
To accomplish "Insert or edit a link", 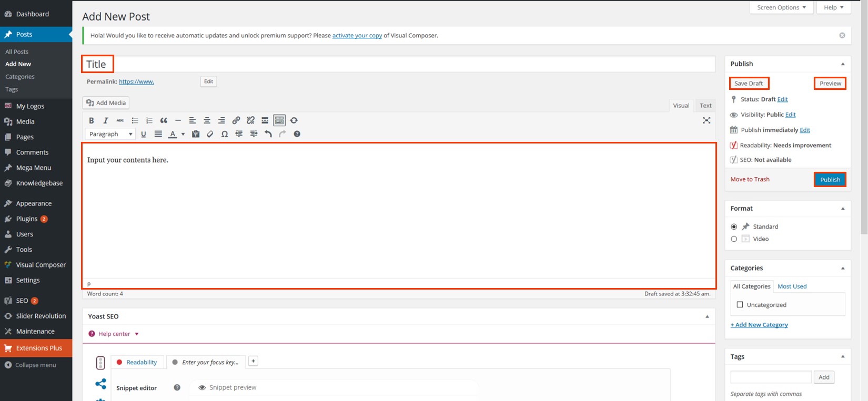I will click(236, 120).
